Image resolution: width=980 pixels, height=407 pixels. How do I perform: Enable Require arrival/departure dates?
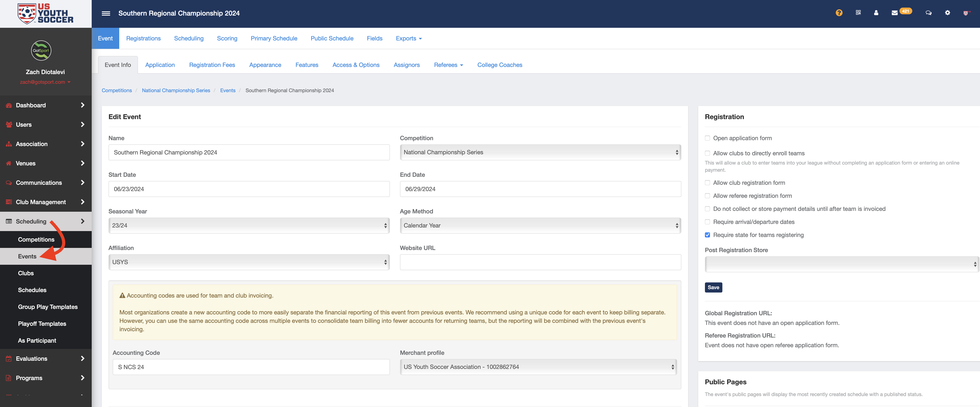click(707, 222)
